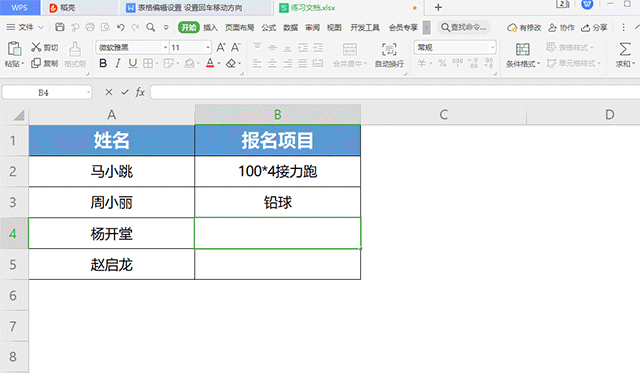Switch to the 插入 tab

tap(210, 27)
